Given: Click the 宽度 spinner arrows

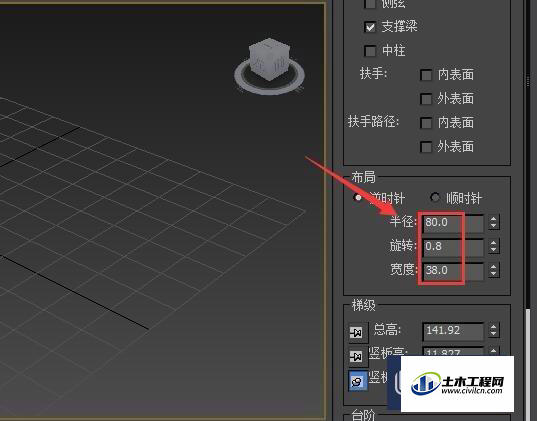Looking at the screenshot, I should (494, 270).
